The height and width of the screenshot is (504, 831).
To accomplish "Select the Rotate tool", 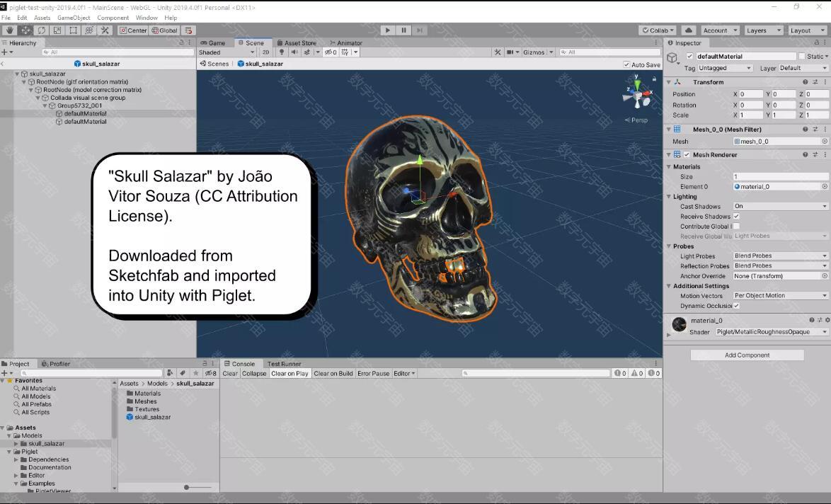I will point(41,30).
